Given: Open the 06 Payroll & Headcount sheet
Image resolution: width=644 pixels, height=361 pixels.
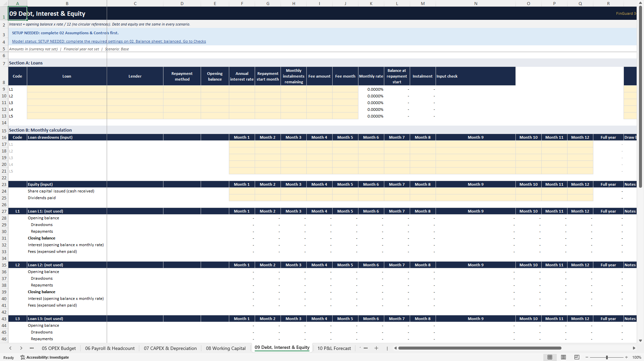Looking at the screenshot, I should click(x=110, y=348).
